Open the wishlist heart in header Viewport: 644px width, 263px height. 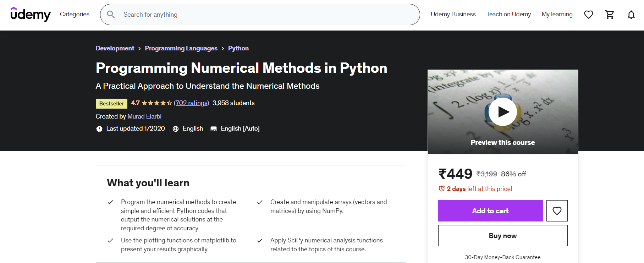pyautogui.click(x=589, y=15)
